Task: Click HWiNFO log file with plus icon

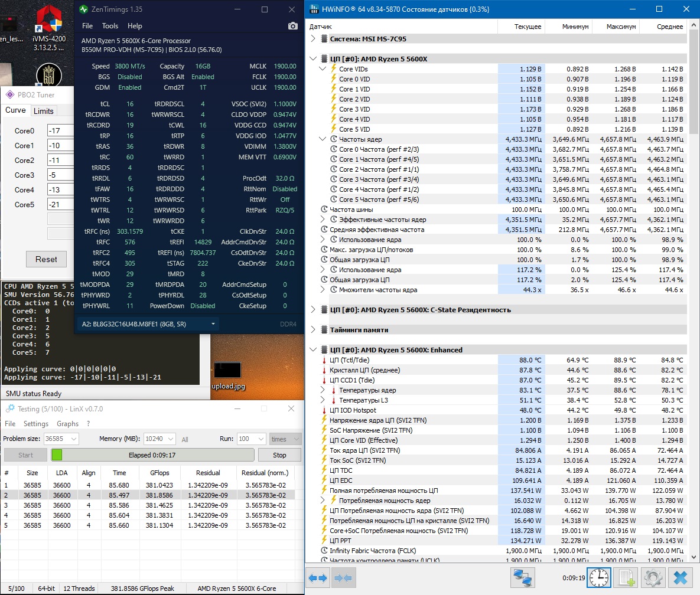Action: 626,578
